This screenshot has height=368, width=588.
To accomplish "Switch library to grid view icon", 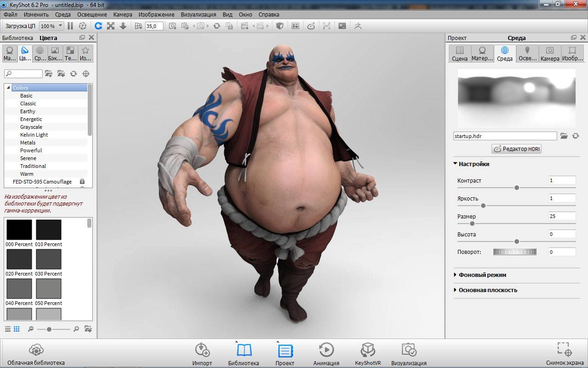I will [x=17, y=329].
